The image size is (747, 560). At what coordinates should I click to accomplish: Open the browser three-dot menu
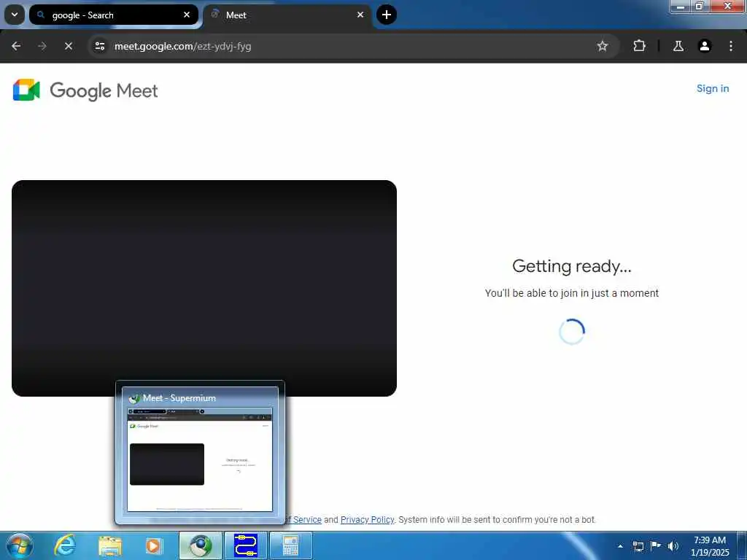pos(730,46)
